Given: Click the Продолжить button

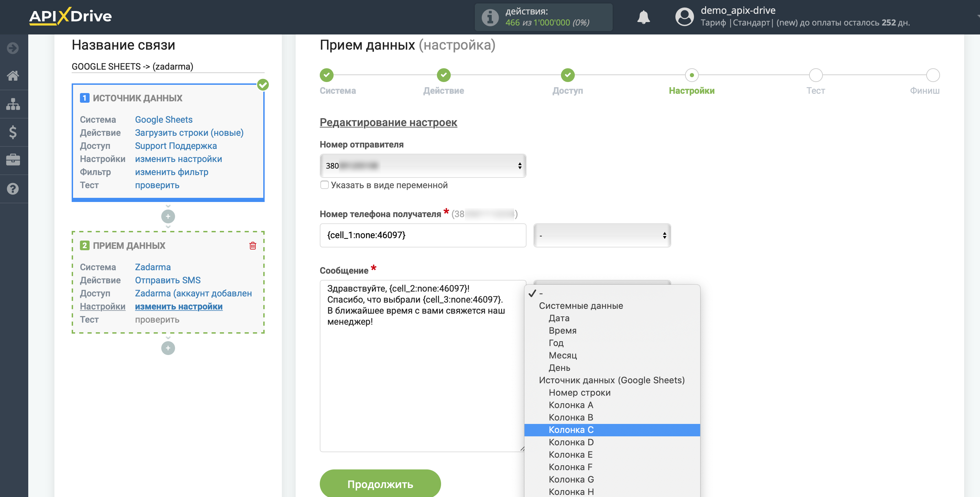Looking at the screenshot, I should coord(380,484).
